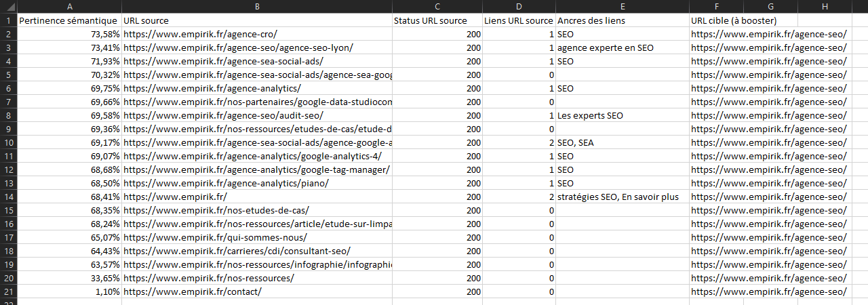This screenshot has width=868, height=305.
Task: Click the 'Pertinence sémantique' header cell
Action: pyautogui.click(x=69, y=20)
